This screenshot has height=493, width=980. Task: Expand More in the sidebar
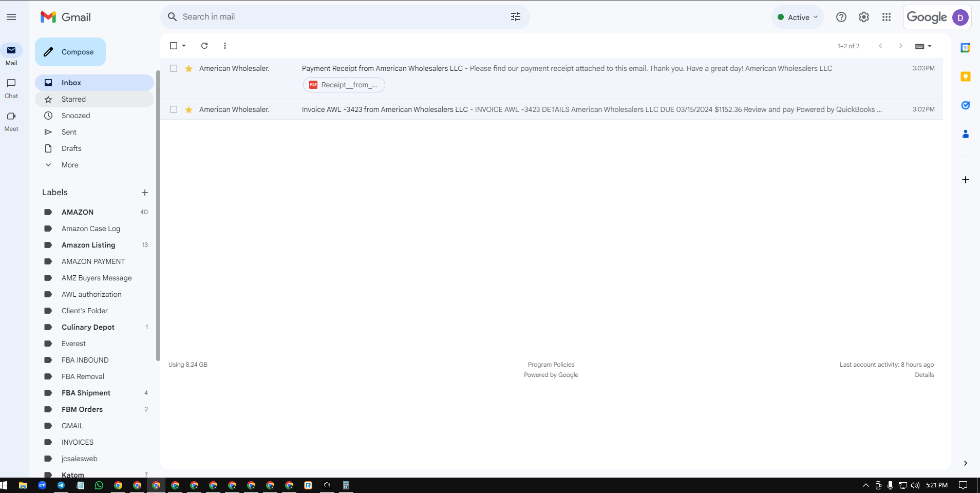[x=70, y=165]
